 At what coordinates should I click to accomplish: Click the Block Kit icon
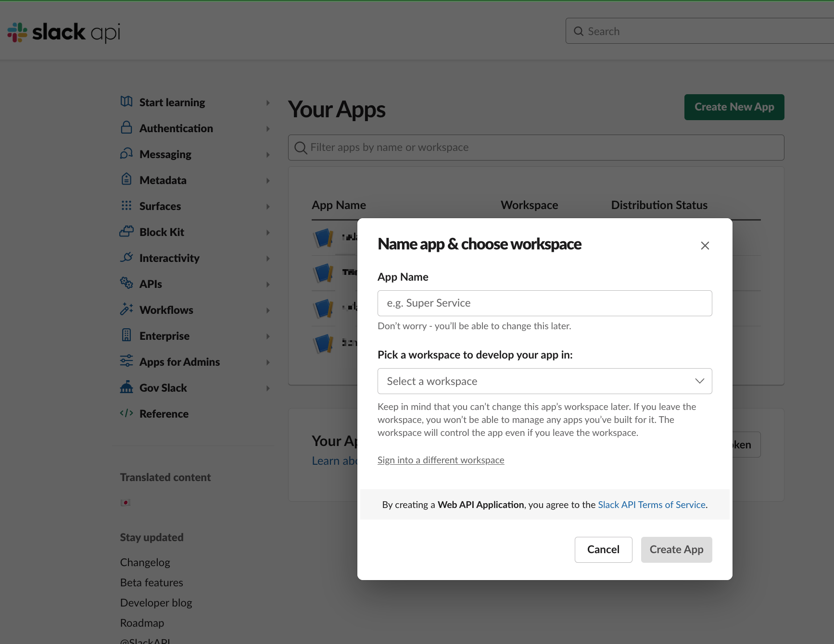tap(126, 231)
